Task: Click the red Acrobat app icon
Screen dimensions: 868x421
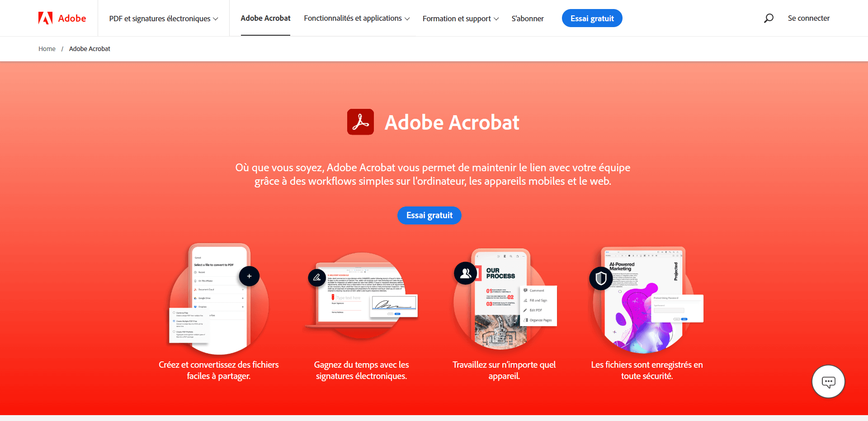Action: [360, 122]
